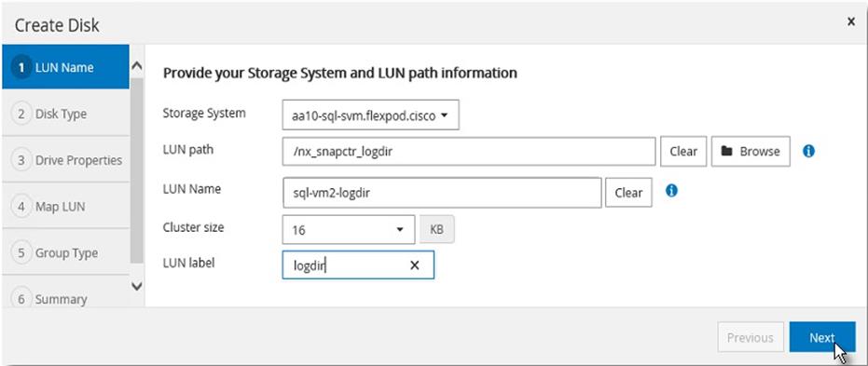Screen dimensions: 868x366
Task: Click the KB unit label
Action: tap(436, 229)
